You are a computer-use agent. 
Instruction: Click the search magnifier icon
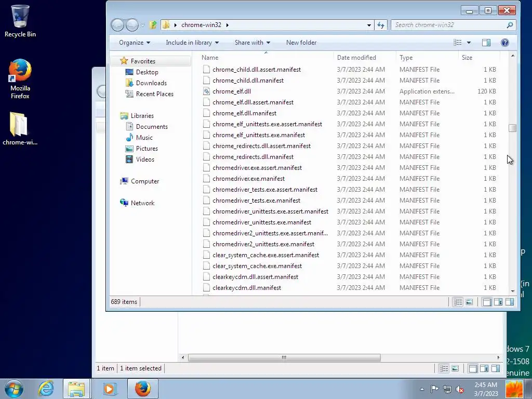510,25
